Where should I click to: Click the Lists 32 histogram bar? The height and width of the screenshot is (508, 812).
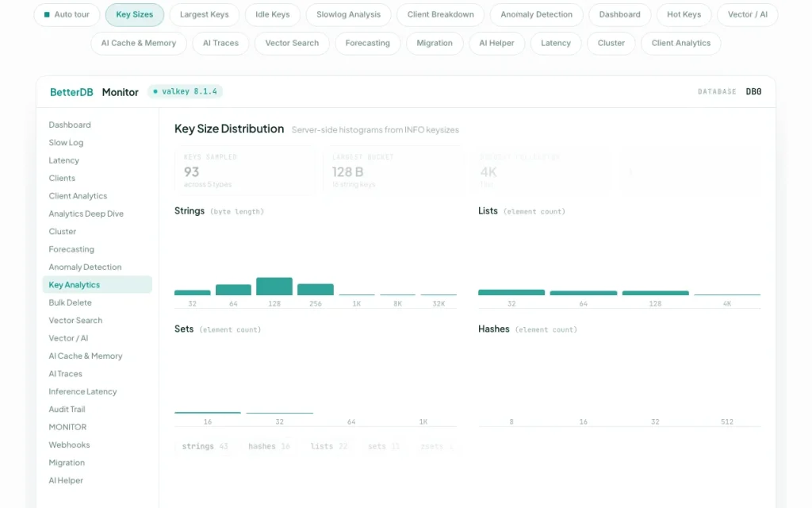coord(511,292)
